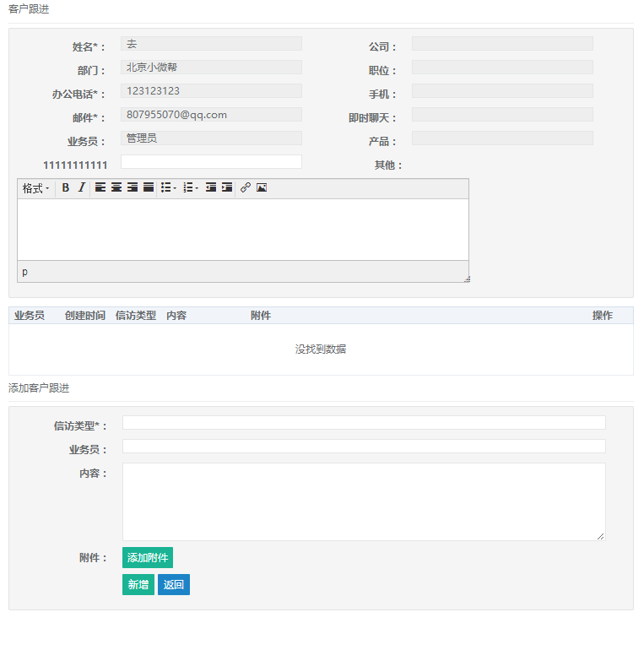644x650 pixels.
Task: Click inside the 内容 textarea
Action: pos(364,501)
